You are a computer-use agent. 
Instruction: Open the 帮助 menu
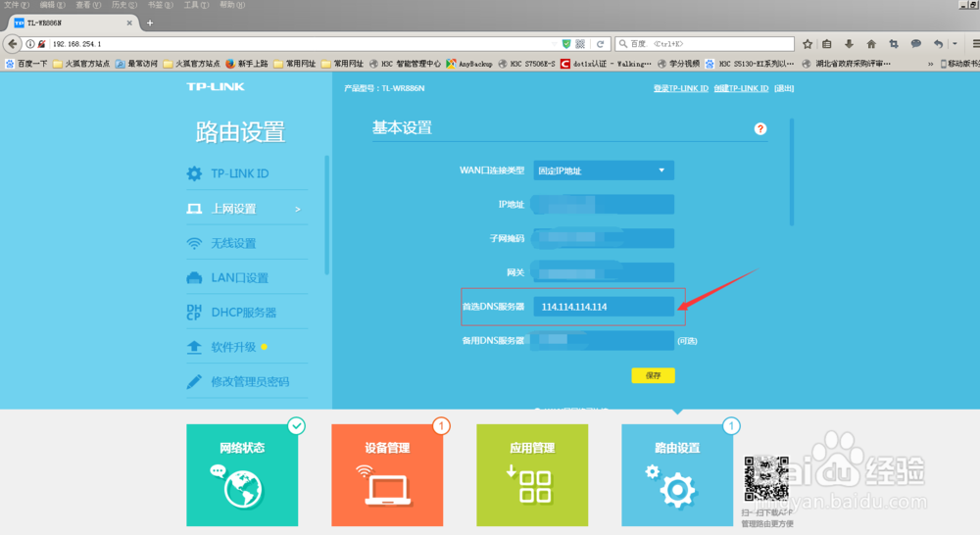click(232, 4)
